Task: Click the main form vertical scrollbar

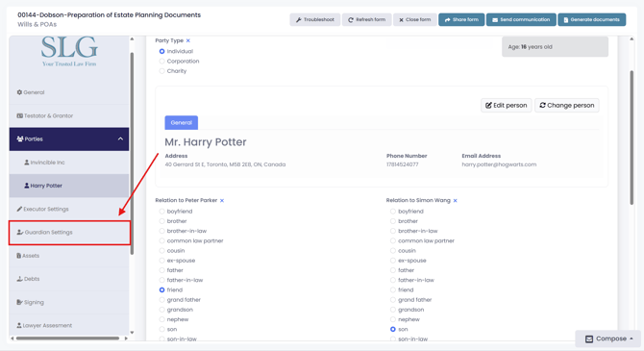Action: (632, 138)
